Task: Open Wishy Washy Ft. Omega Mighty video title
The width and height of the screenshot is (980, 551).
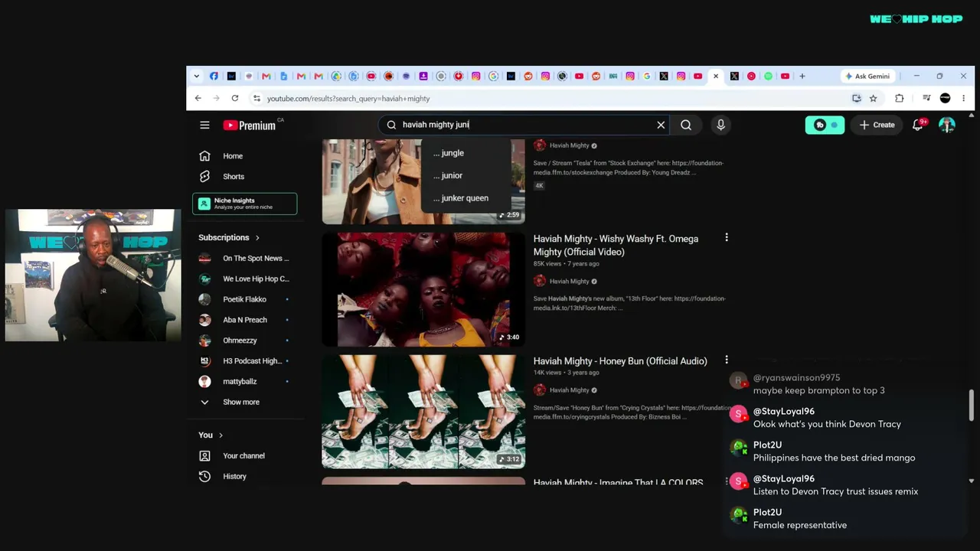Action: (x=616, y=245)
